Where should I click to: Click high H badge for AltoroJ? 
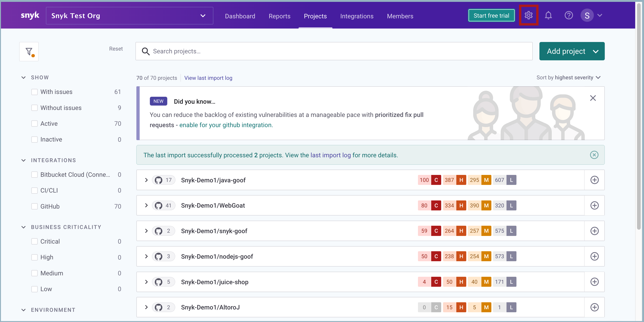click(x=461, y=307)
